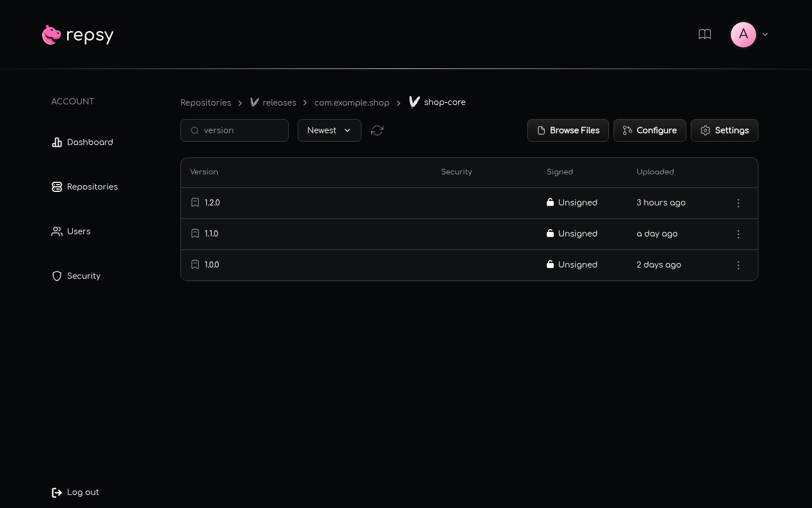The width and height of the screenshot is (812, 508).
Task: Open Users section in sidebar
Action: pos(71,231)
